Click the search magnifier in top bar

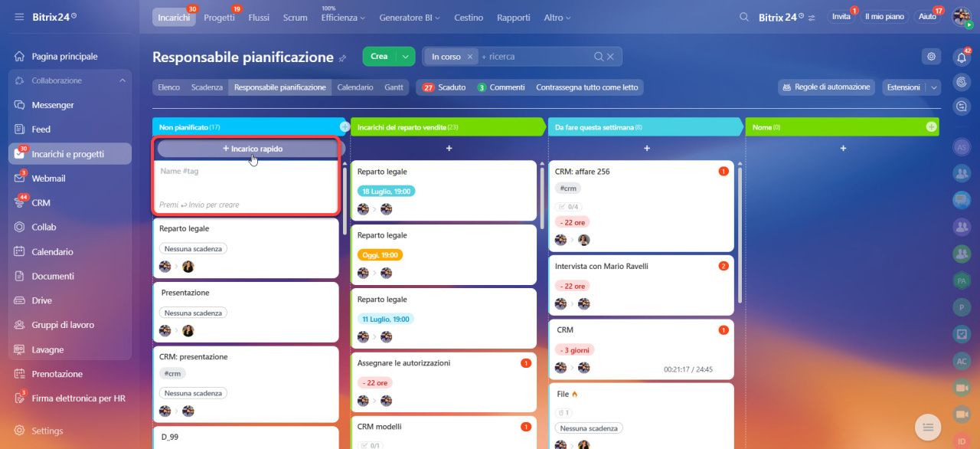click(x=744, y=17)
